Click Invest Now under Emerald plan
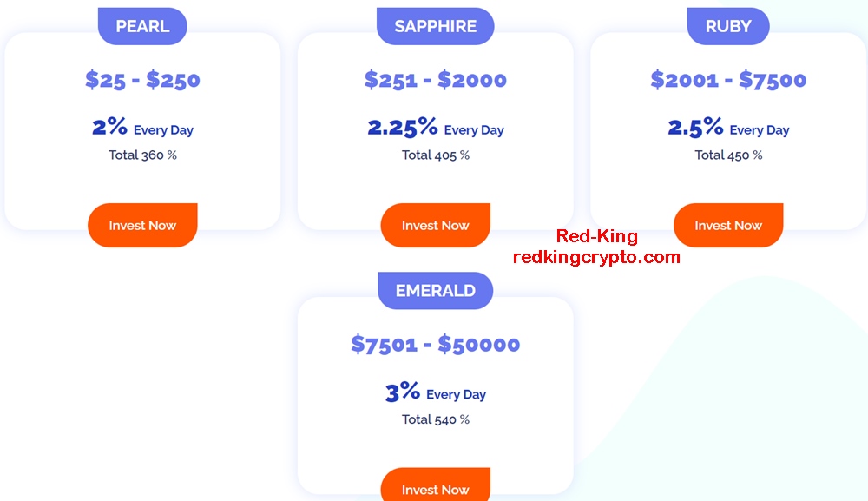868x501 pixels. point(435,485)
